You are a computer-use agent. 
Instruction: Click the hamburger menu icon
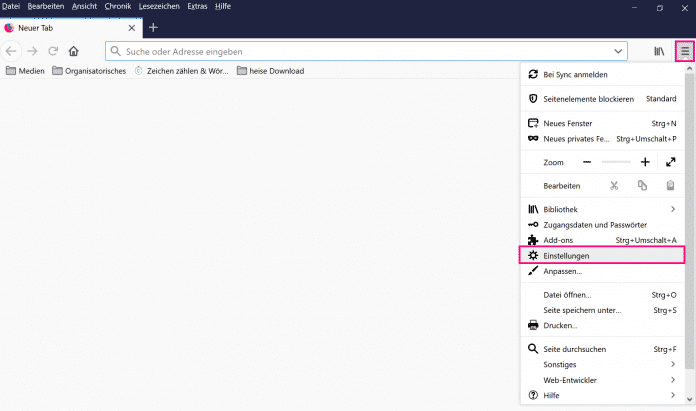pos(684,50)
